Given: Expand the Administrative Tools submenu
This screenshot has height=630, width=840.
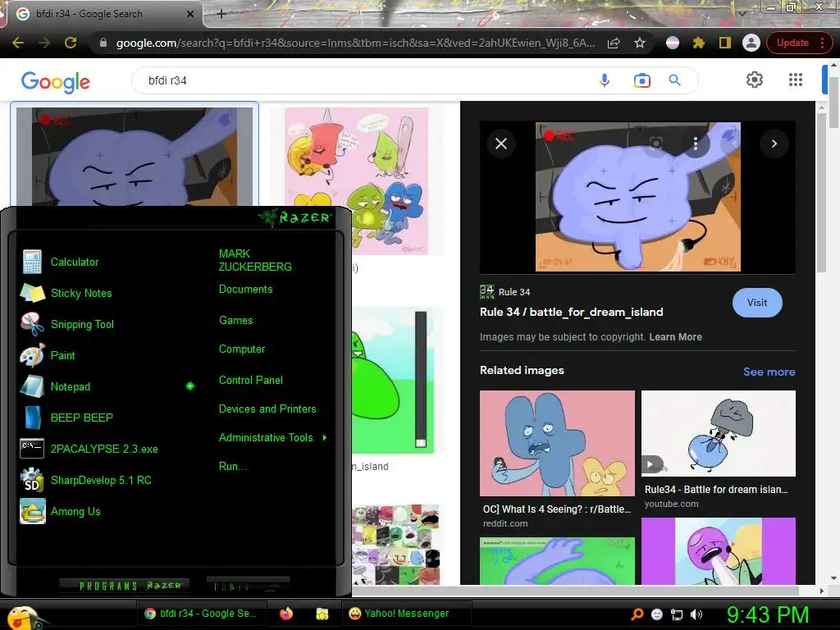Looking at the screenshot, I should coord(272,438).
